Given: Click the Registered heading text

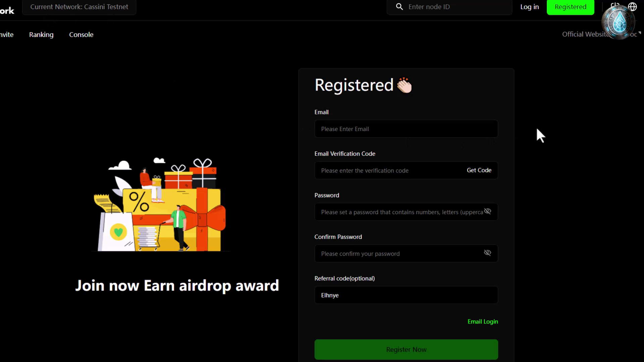Looking at the screenshot, I should (x=354, y=85).
